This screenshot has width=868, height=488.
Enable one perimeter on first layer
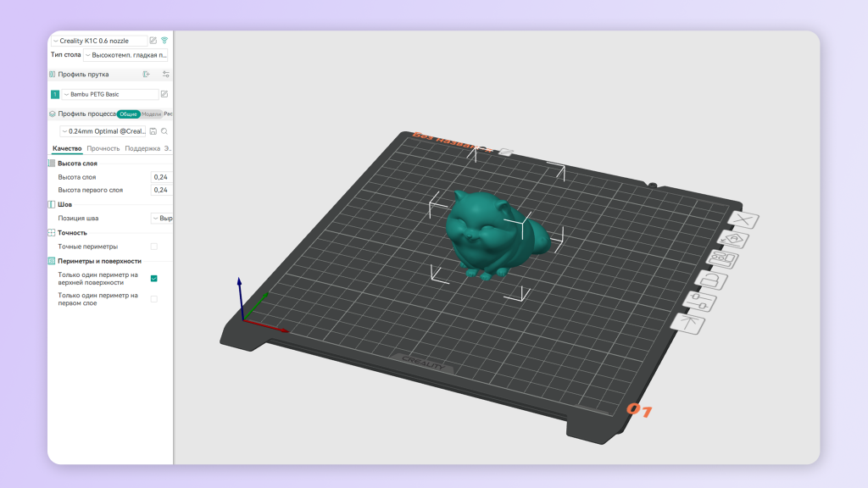click(154, 299)
